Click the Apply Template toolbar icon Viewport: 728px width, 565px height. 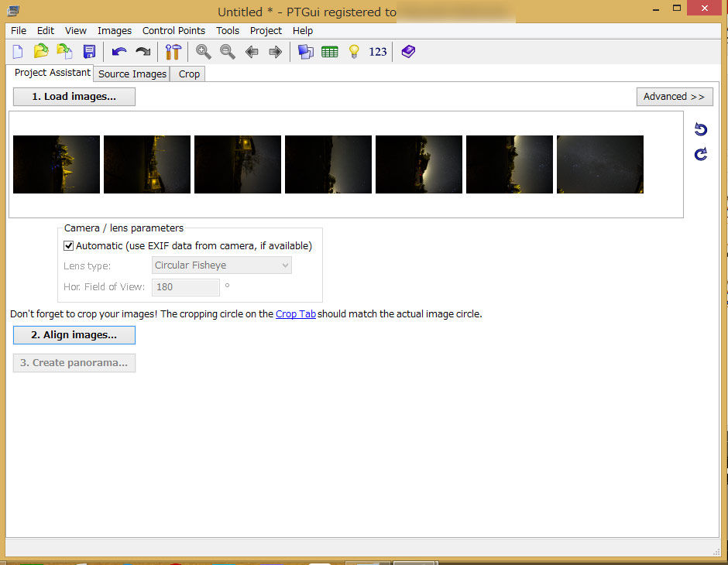pyautogui.click(x=64, y=51)
